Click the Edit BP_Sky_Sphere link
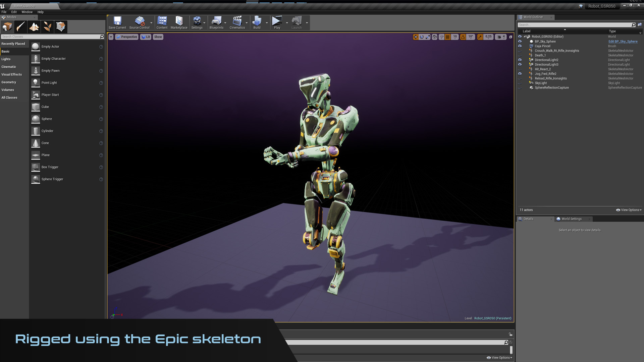This screenshot has width=644, height=362. click(x=623, y=41)
